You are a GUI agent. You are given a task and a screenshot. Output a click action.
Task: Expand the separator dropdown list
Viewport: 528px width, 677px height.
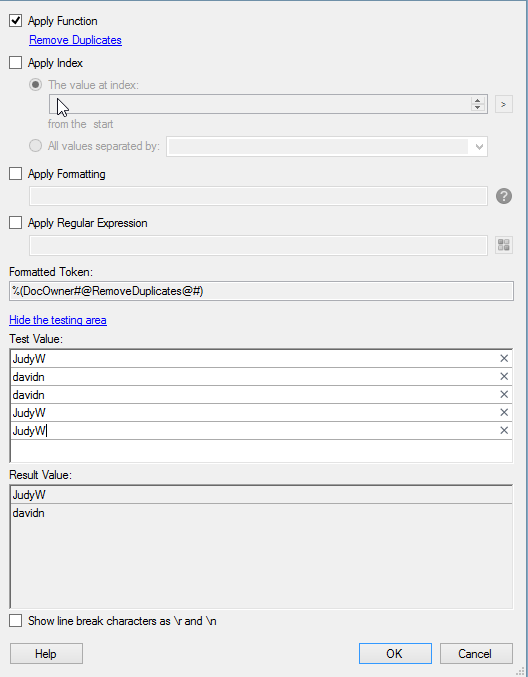click(x=479, y=147)
